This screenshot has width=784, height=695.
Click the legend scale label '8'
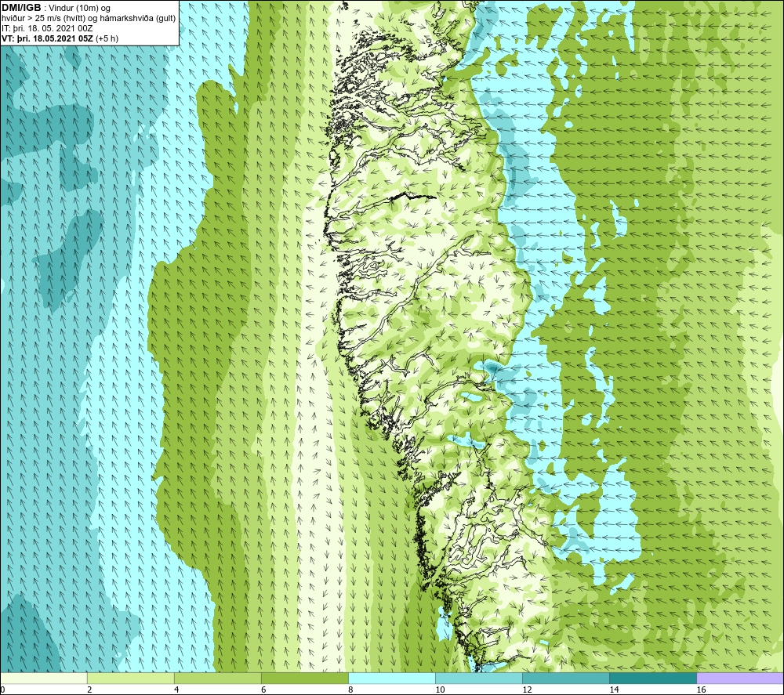pos(350,690)
